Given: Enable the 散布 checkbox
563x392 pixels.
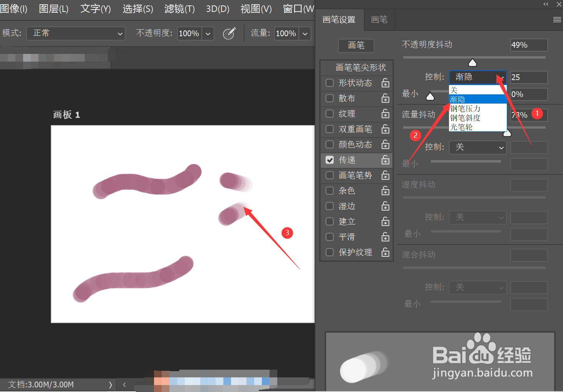Looking at the screenshot, I should 330,99.
